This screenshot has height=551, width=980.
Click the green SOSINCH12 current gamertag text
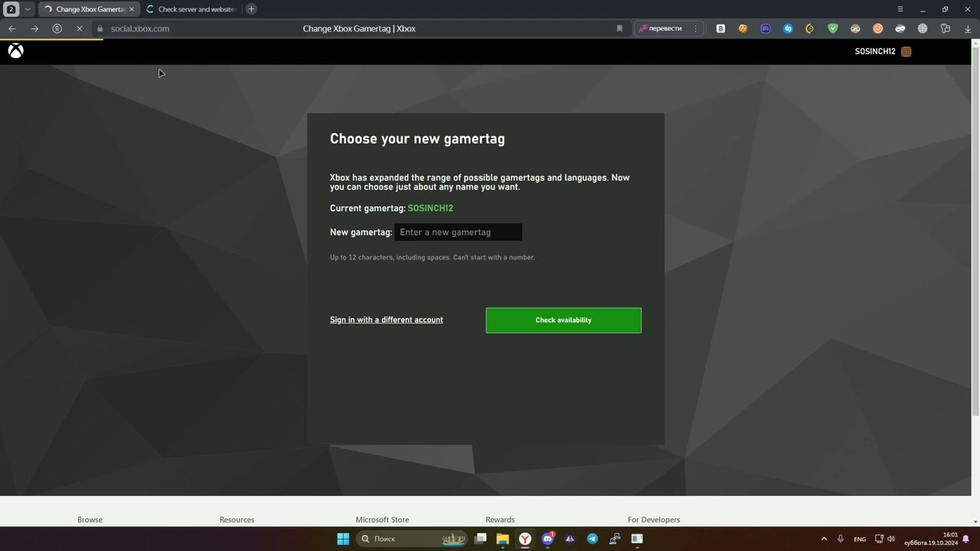click(430, 208)
